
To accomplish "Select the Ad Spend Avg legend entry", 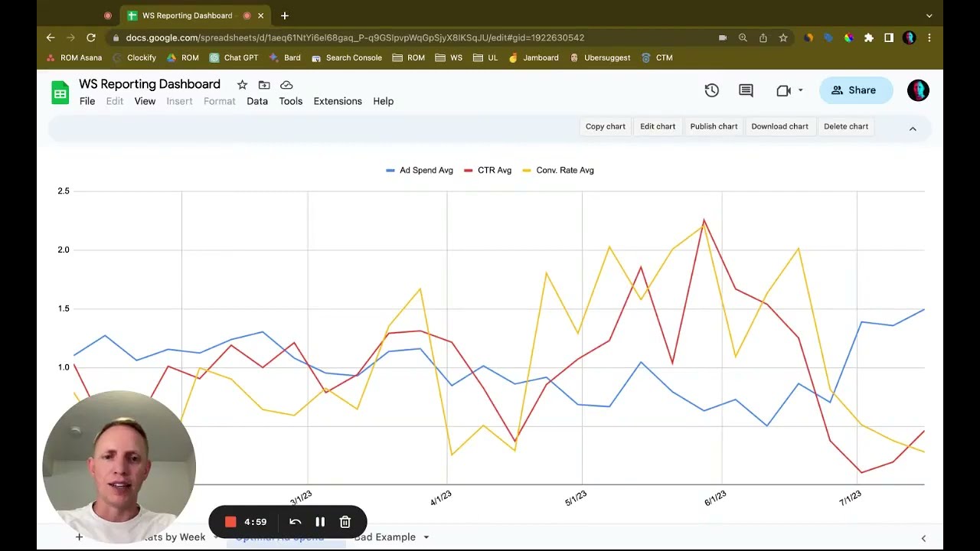I will coord(420,171).
